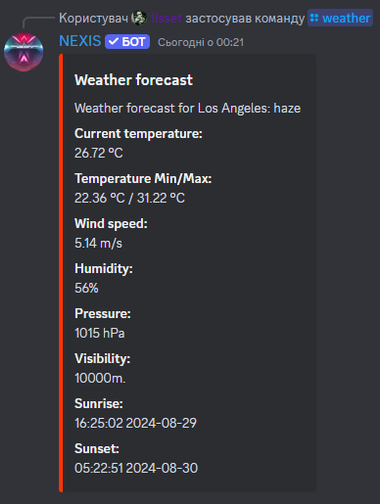Click the Humidity value 56%
This screenshot has height=504, width=380.
pyautogui.click(x=86, y=288)
